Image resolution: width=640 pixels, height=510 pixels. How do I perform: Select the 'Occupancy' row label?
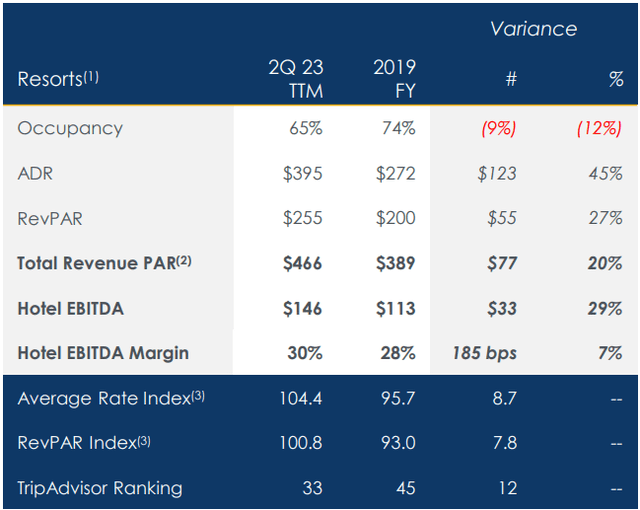tap(70, 129)
